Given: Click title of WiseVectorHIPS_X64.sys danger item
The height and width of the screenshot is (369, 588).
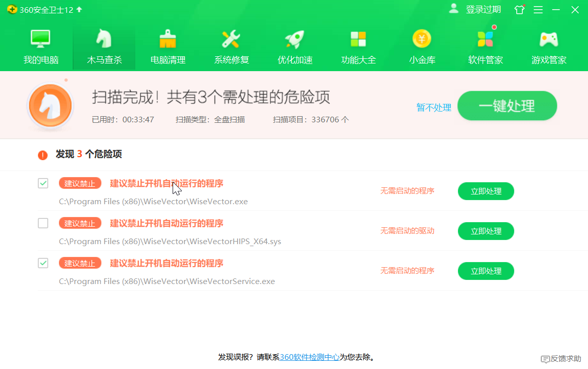Looking at the screenshot, I should [166, 223].
